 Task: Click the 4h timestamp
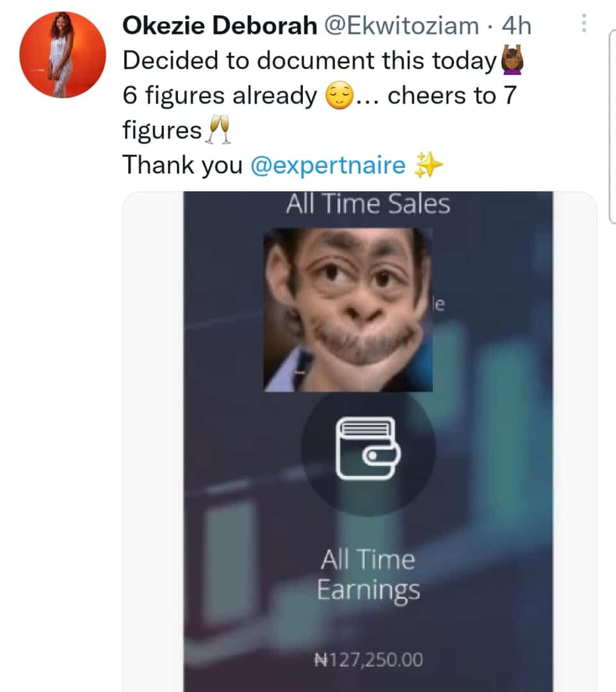click(x=516, y=25)
